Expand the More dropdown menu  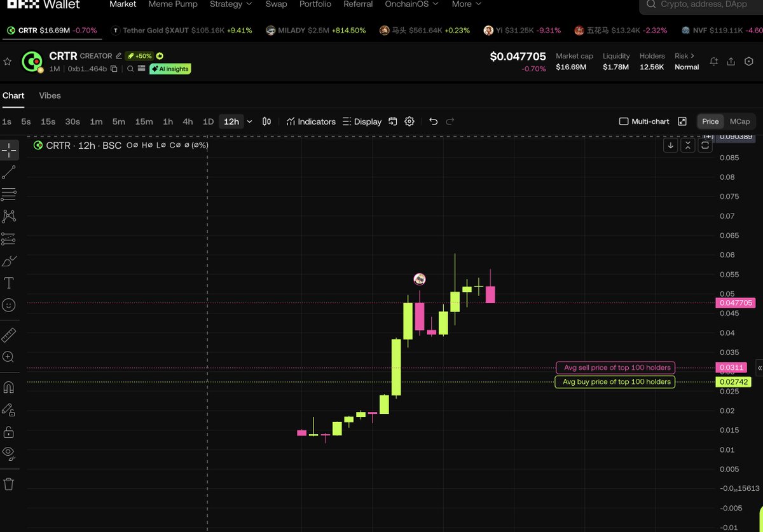(467, 4)
